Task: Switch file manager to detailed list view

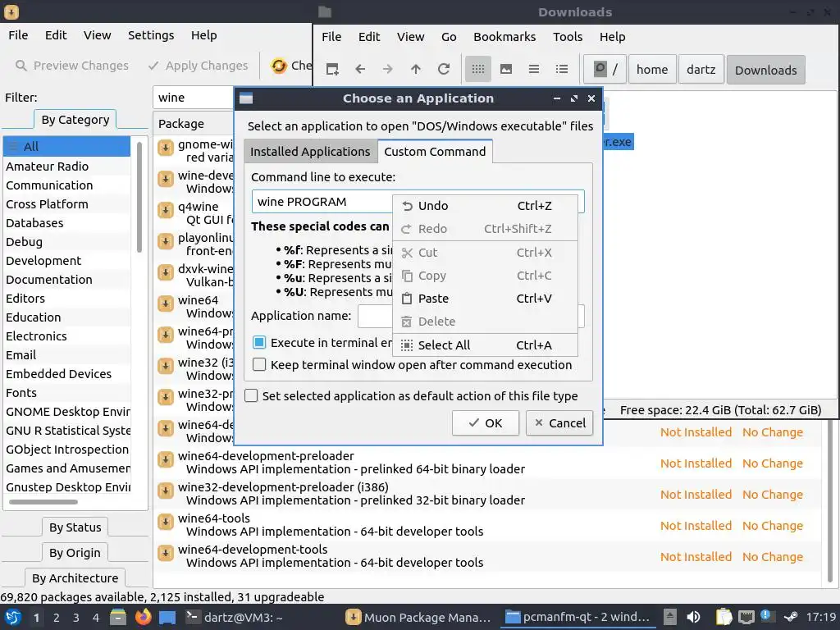Action: (561, 69)
